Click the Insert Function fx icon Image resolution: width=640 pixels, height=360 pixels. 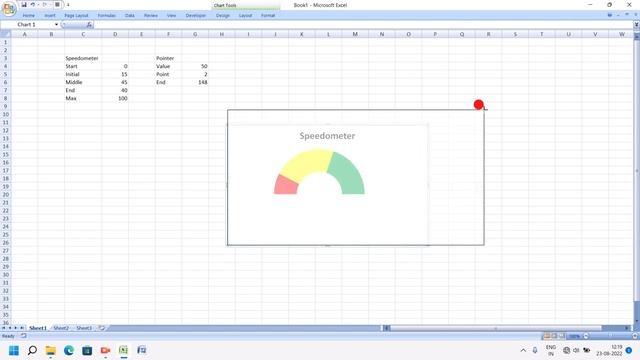click(89, 24)
